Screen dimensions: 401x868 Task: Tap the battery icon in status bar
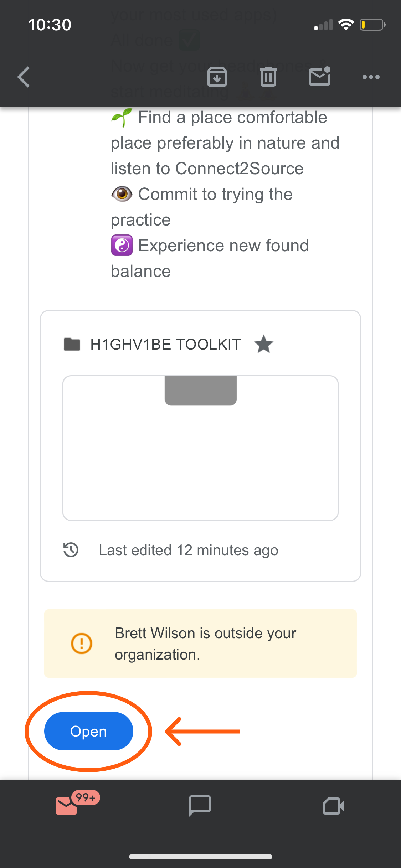[372, 25]
